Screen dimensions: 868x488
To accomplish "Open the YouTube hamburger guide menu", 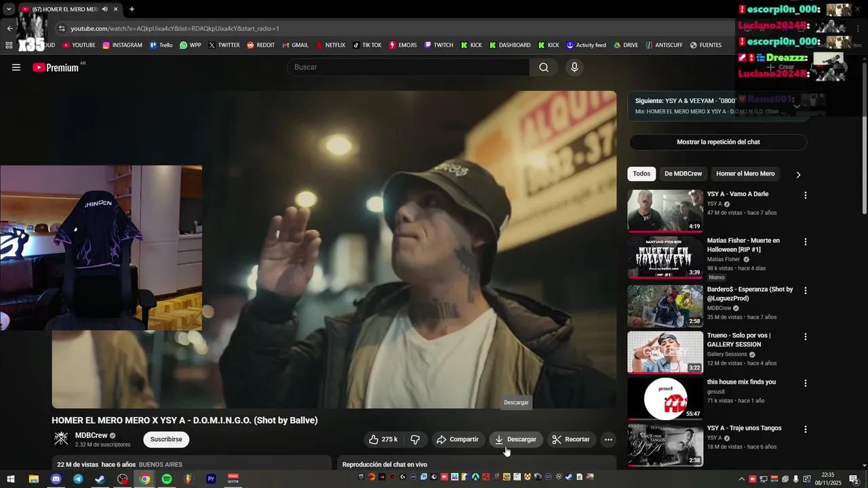I will pos(16,67).
